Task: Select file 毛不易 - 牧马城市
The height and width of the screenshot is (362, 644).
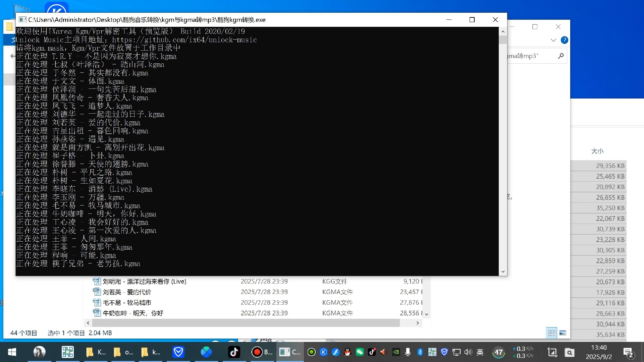Action: click(x=127, y=303)
